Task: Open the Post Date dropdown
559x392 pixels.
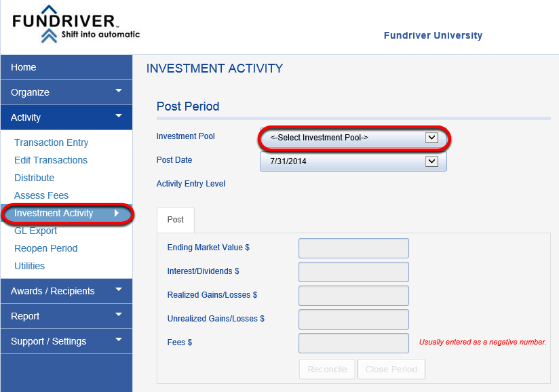Action: pyautogui.click(x=353, y=161)
